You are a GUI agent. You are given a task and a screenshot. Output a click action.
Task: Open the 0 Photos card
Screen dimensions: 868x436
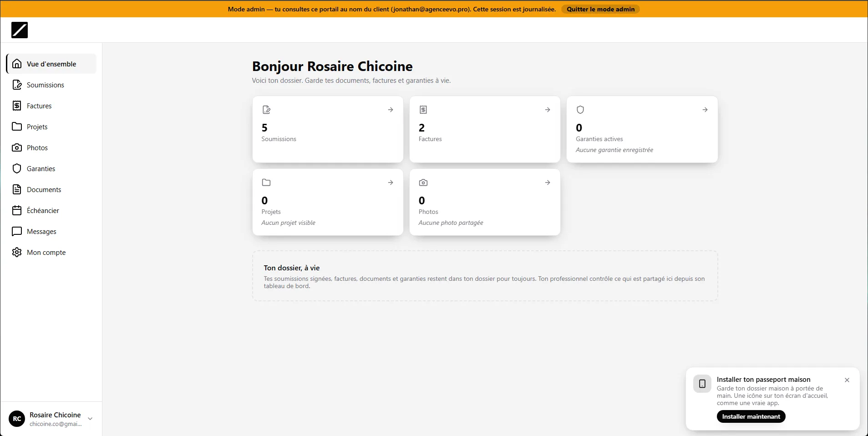[485, 202]
